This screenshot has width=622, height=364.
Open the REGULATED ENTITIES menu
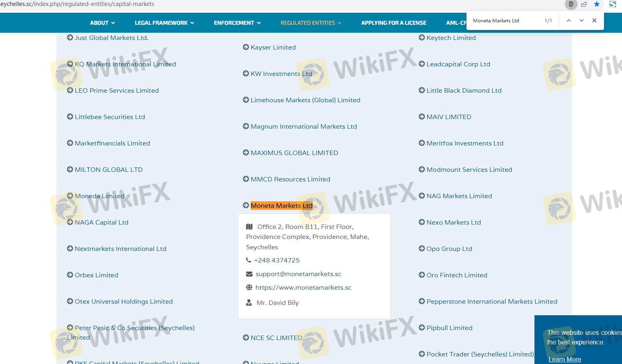311,23
